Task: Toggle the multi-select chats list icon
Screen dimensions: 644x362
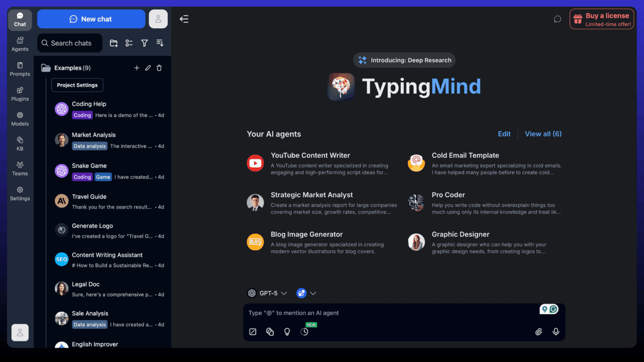Action: tap(129, 43)
